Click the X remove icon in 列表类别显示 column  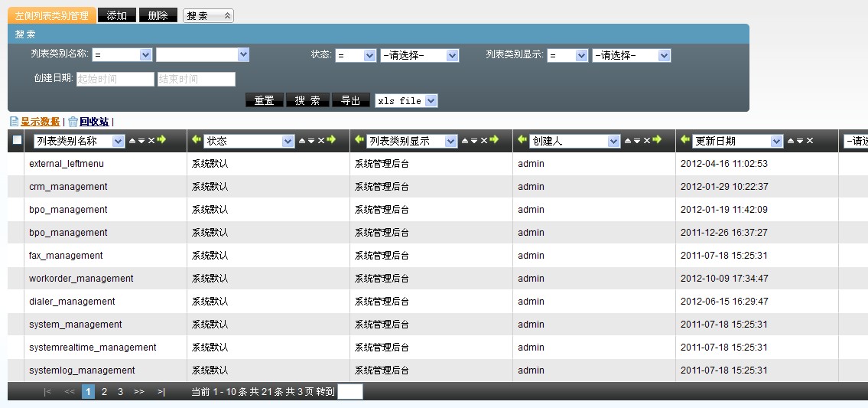484,141
